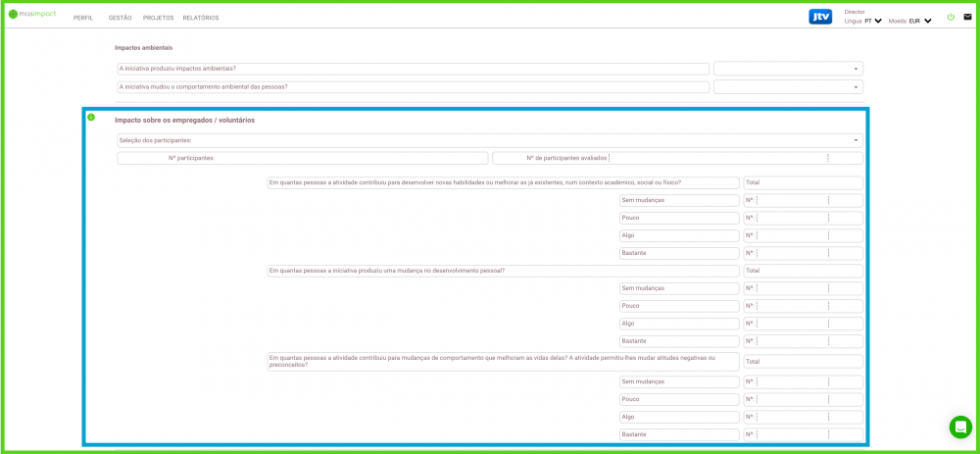The height and width of the screenshot is (454, 980).
Task: Open dropdown for 'A iniciativa produziu impactos ambientais?'
Action: click(788, 69)
